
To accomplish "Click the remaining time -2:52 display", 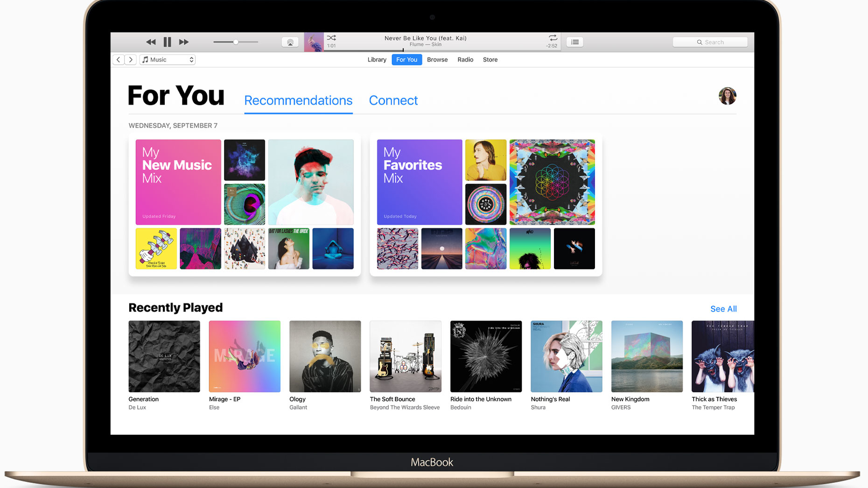I will 552,46.
